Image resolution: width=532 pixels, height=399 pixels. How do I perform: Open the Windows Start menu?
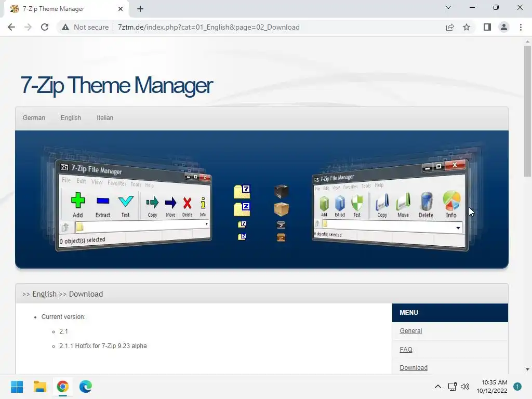pyautogui.click(x=17, y=387)
